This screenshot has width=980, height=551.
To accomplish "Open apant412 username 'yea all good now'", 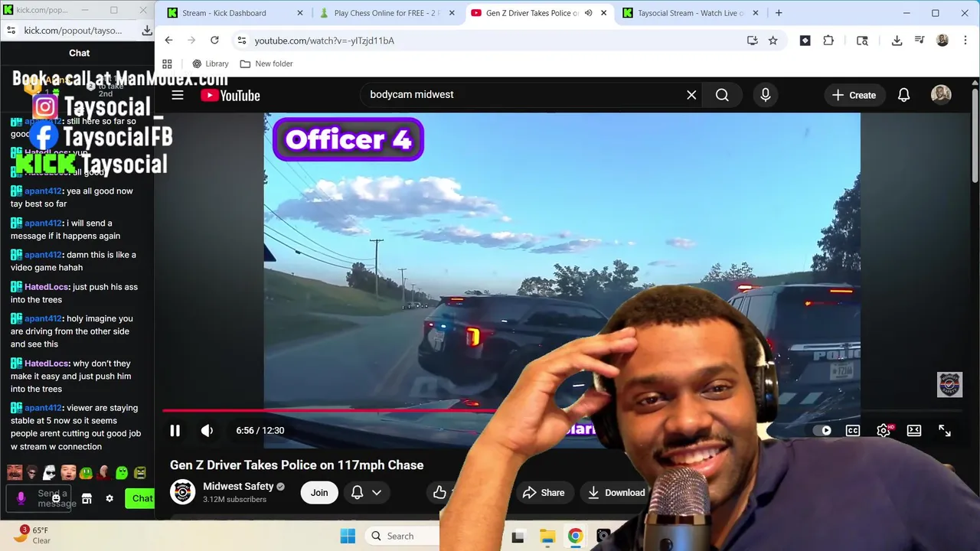I will click(x=43, y=191).
